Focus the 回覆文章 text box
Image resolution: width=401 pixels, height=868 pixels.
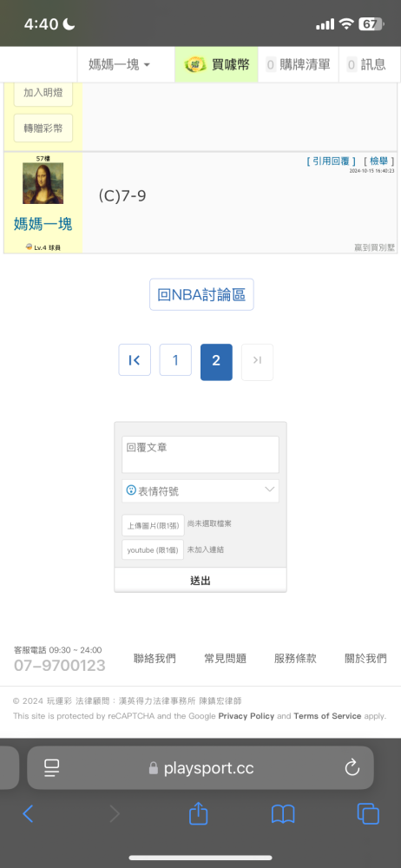pyautogui.click(x=200, y=455)
